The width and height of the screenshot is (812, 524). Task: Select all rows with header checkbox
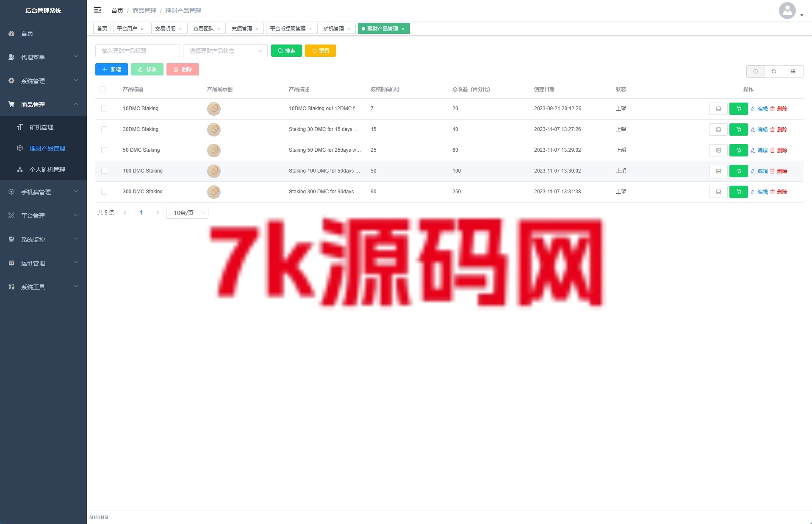point(103,89)
